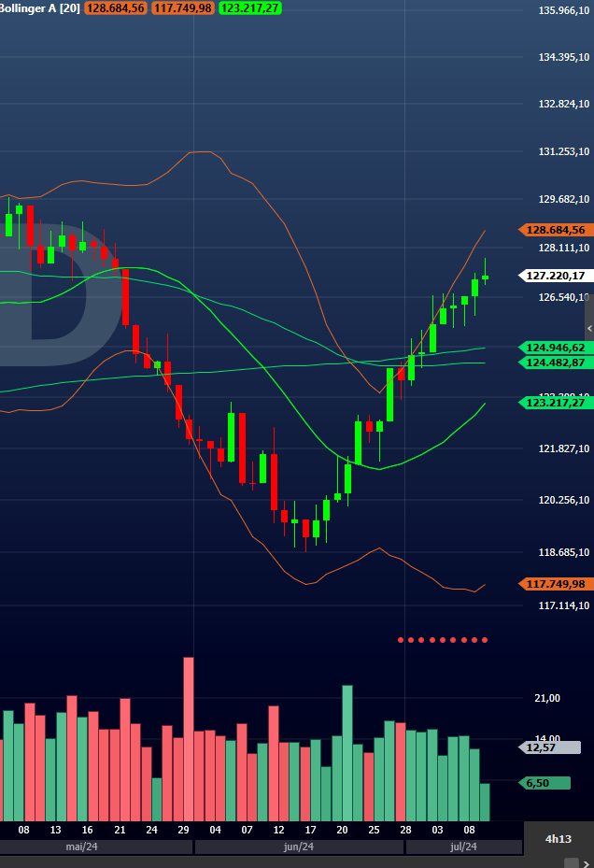Click the horizontal scrollbar right arrow
Screen dimensions: 594x868
click(587, 863)
